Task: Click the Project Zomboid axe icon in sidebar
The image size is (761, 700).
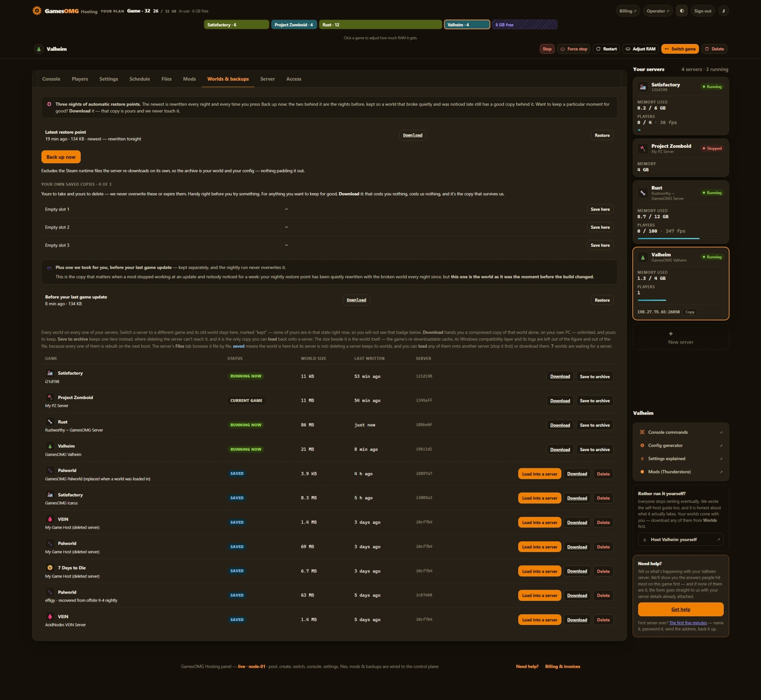Action: 643,148
